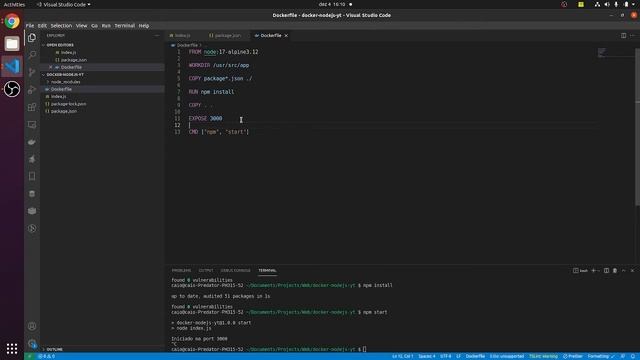Open the Docker view in activity bar
The width and height of the screenshot is (640, 360).
pos(32,142)
